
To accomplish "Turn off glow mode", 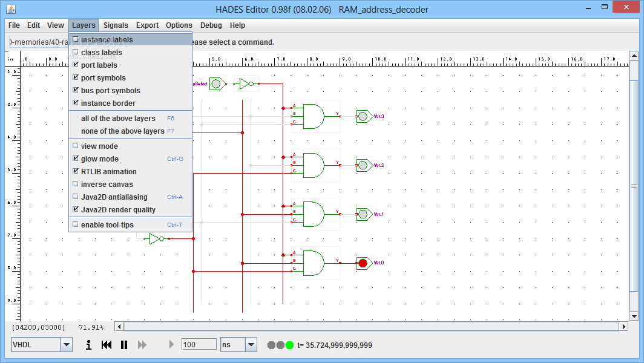I will pos(130,159).
